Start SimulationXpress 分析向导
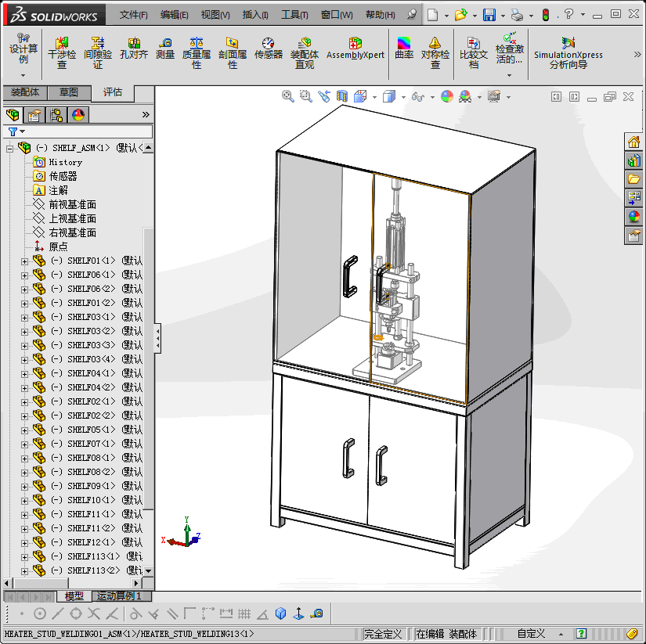Viewport: 646px width, 644px height. pos(568,53)
